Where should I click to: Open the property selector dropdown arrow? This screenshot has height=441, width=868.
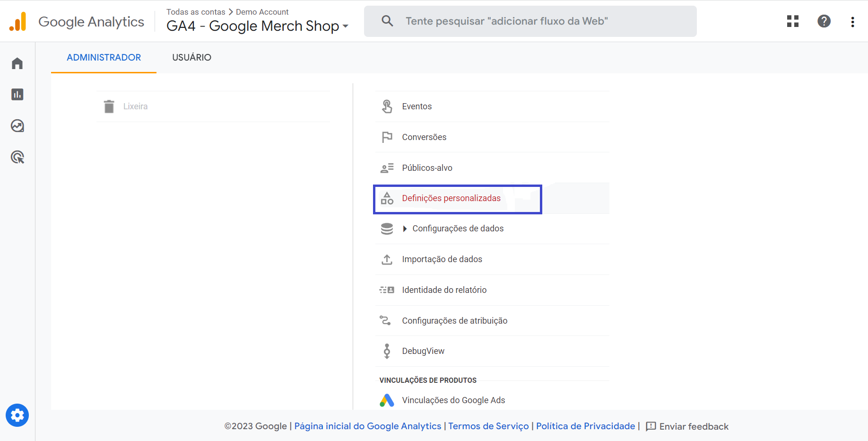click(x=346, y=26)
